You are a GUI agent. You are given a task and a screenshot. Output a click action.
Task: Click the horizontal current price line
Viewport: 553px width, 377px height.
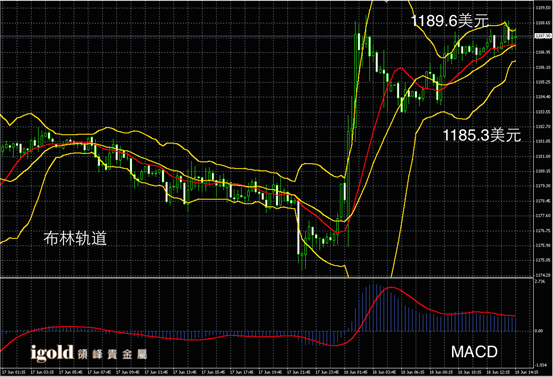point(267,36)
